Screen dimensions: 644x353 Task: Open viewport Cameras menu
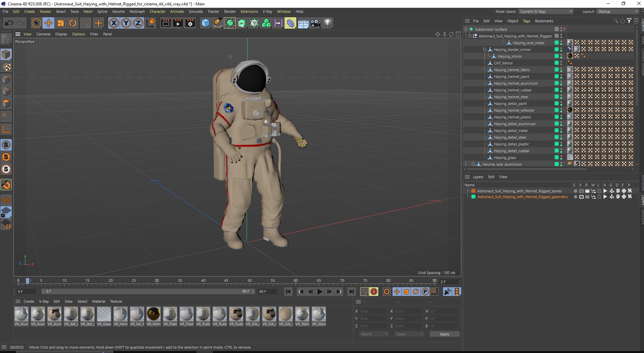(43, 34)
